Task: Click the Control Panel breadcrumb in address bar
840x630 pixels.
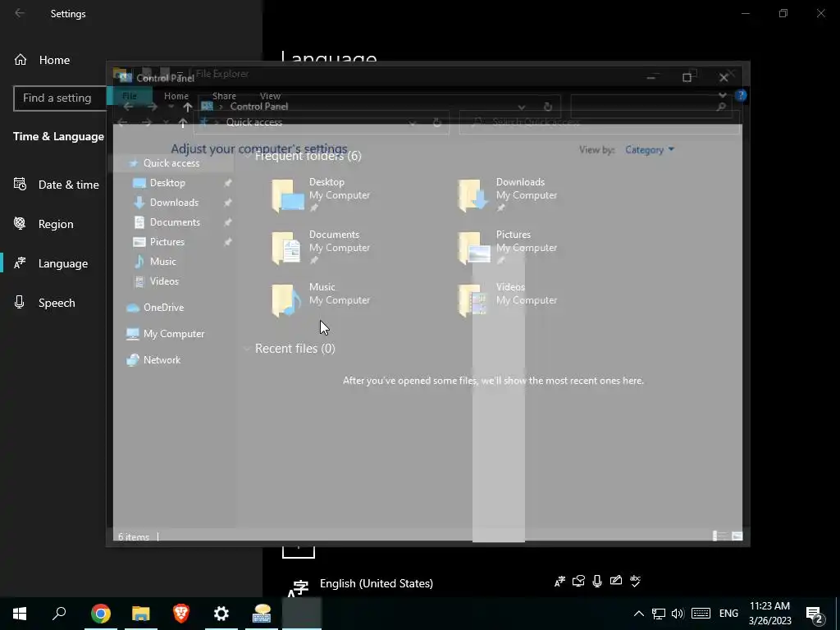Action: 258,107
